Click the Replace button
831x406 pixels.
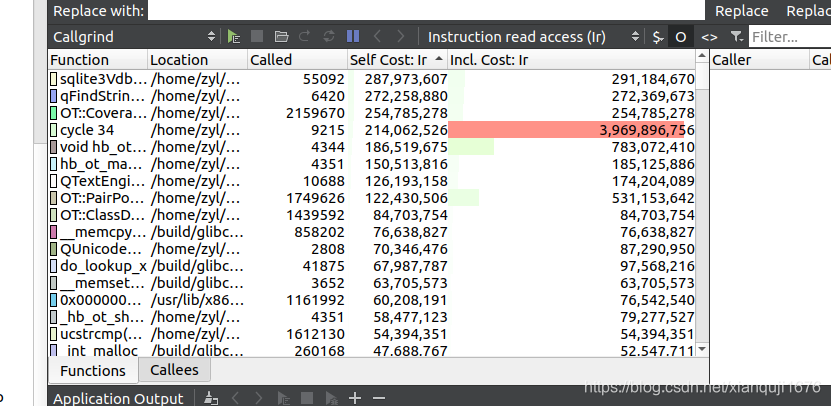[741, 11]
